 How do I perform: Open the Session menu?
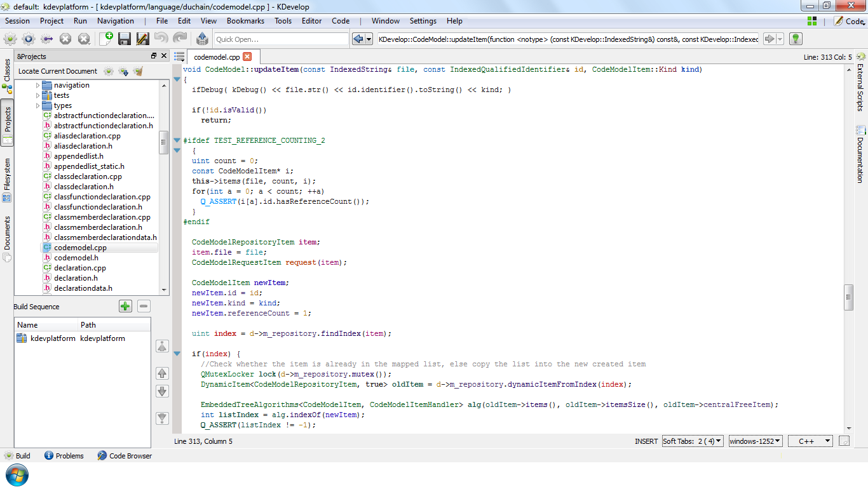pyautogui.click(x=18, y=21)
